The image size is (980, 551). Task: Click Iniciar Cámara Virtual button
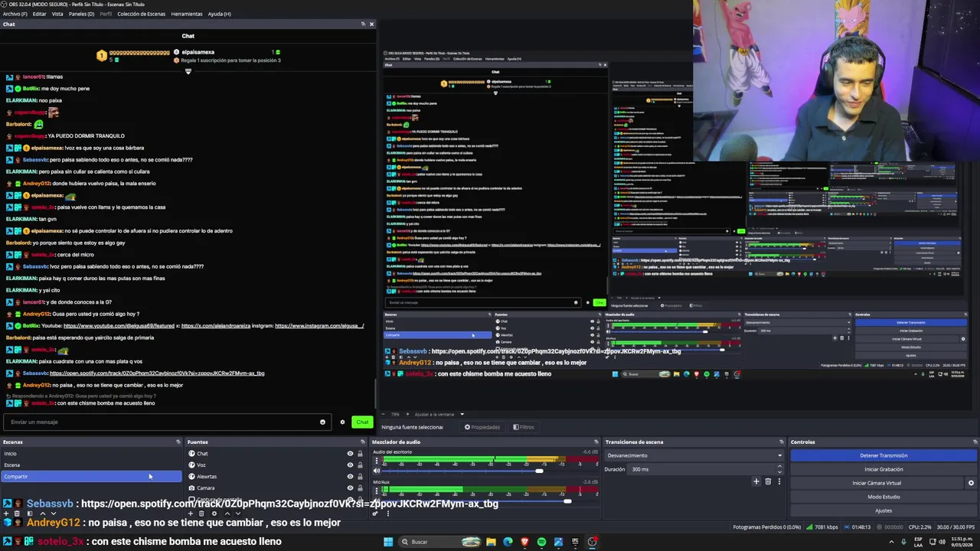876,483
